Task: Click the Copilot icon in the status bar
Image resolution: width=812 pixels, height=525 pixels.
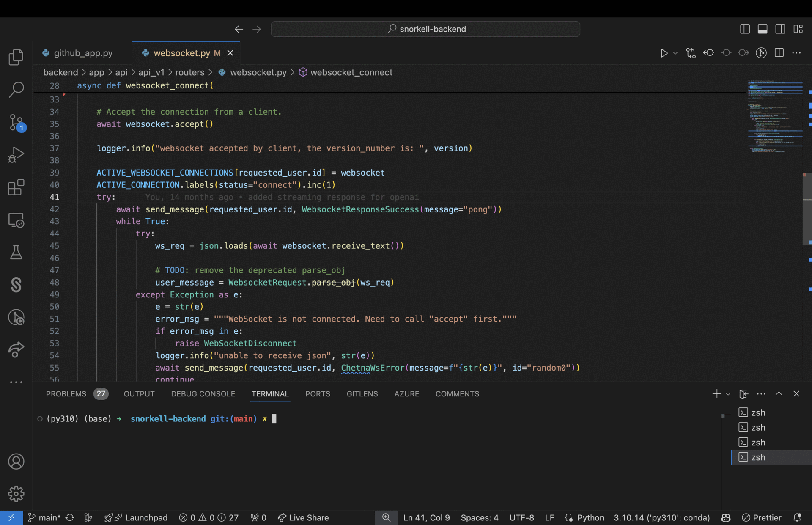Action: pyautogui.click(x=726, y=517)
